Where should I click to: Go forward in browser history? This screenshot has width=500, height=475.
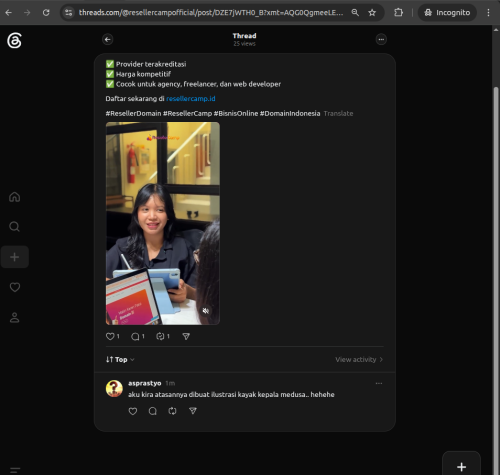click(27, 13)
